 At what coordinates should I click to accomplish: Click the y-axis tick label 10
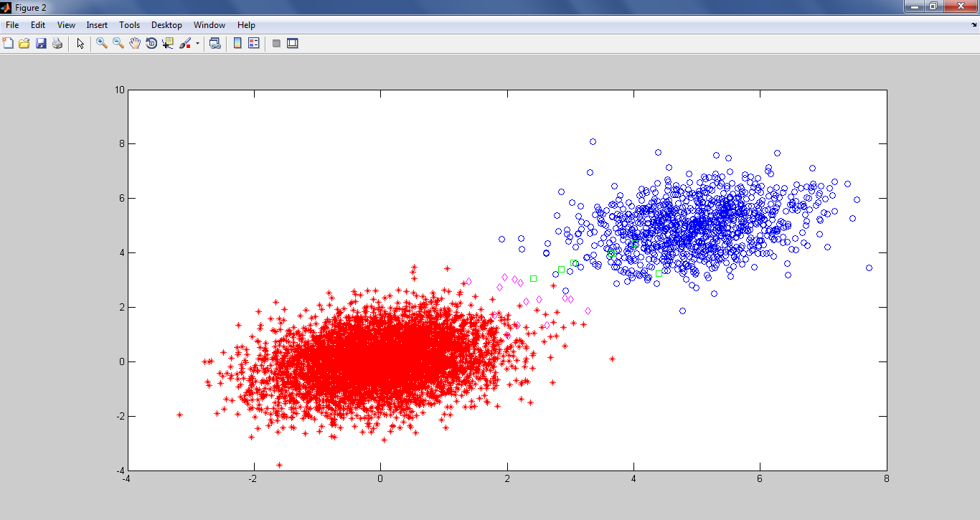120,90
